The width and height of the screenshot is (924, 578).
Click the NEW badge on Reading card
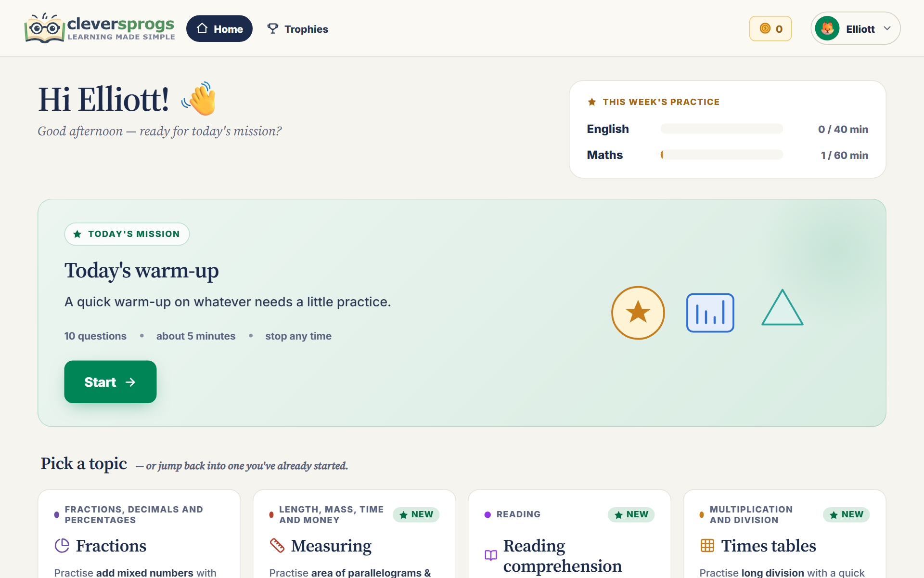pos(631,514)
